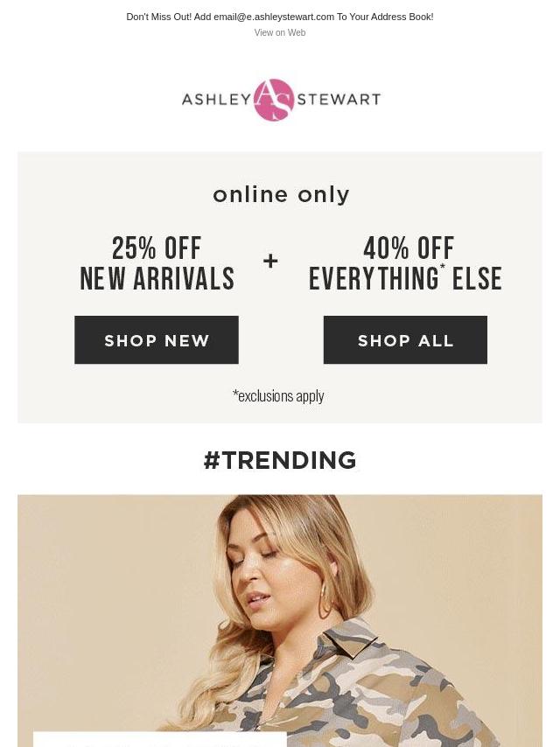Click the *exclusions apply note

(x=278, y=395)
